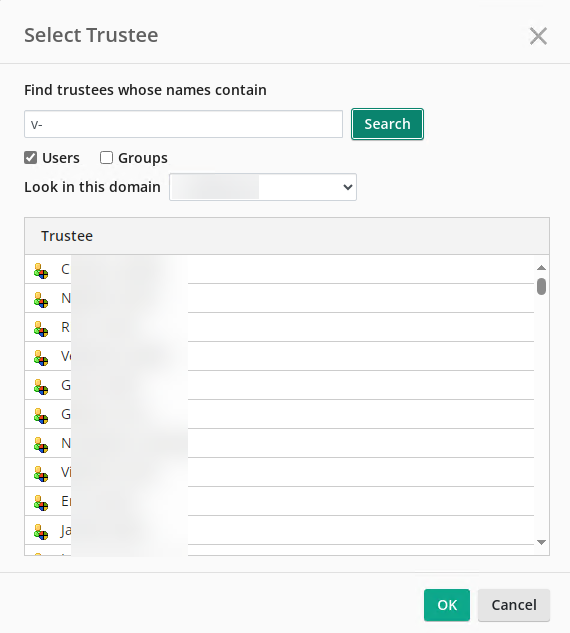Open the Look in this domain dropdown
Viewport: 570px width, 633px height.
[x=263, y=187]
